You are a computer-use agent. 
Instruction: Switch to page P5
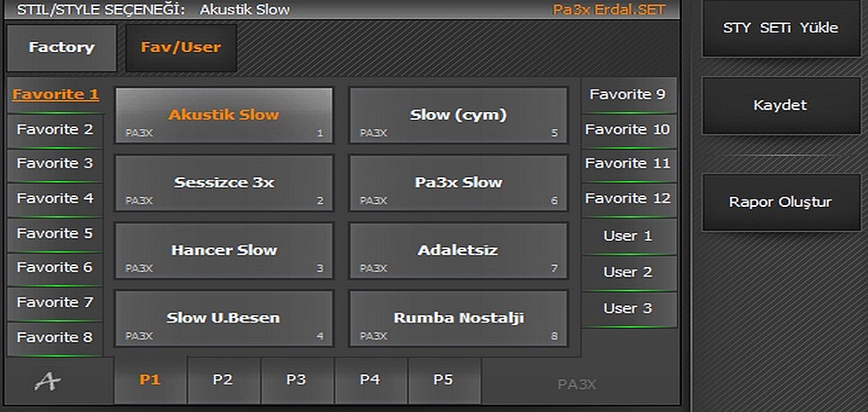click(x=444, y=381)
